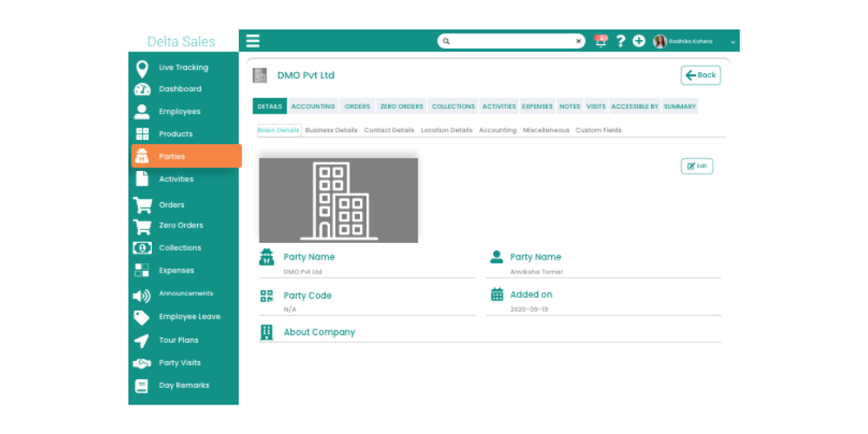Click the Collections money icon

[x=142, y=248]
